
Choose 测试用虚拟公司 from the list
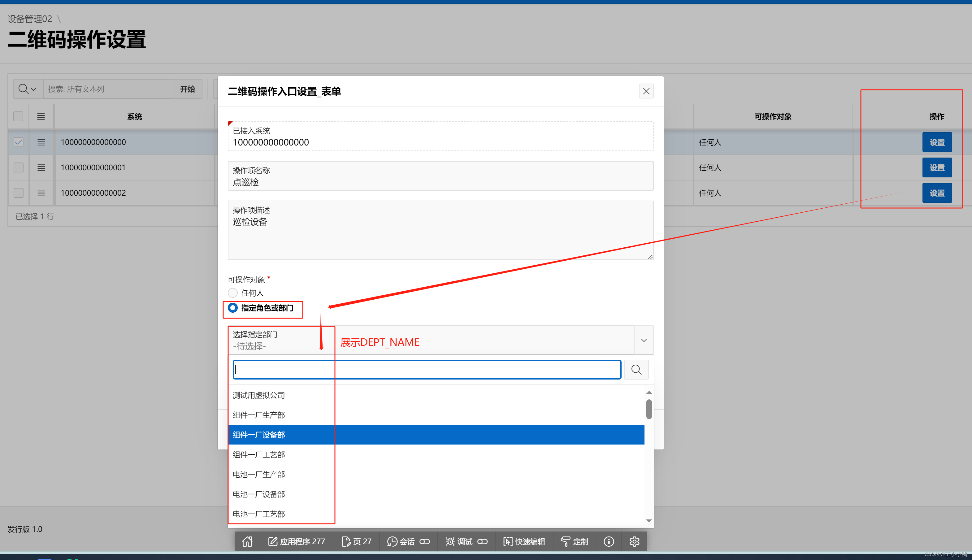436,395
